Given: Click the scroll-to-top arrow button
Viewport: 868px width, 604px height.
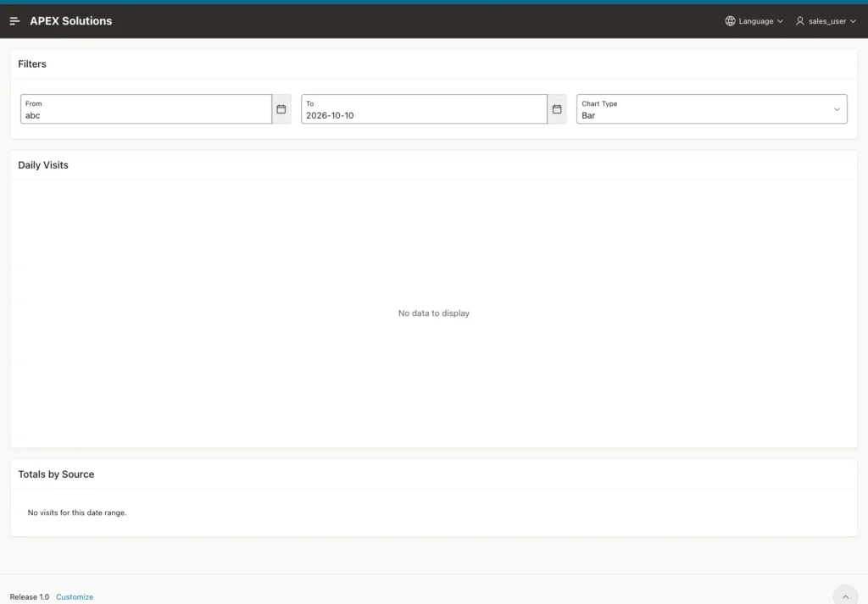Looking at the screenshot, I should 845,596.
